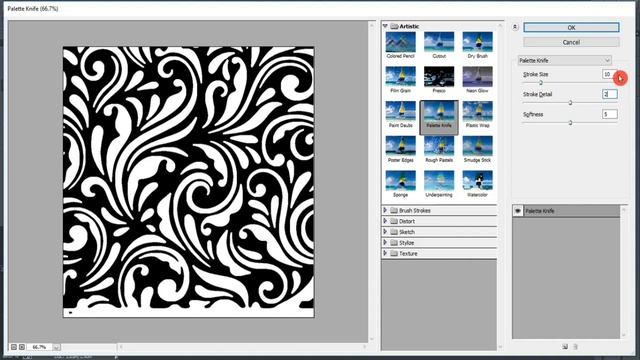640x360 pixels.
Task: Click the preview horizontal scrollbar
Action: 242,347
